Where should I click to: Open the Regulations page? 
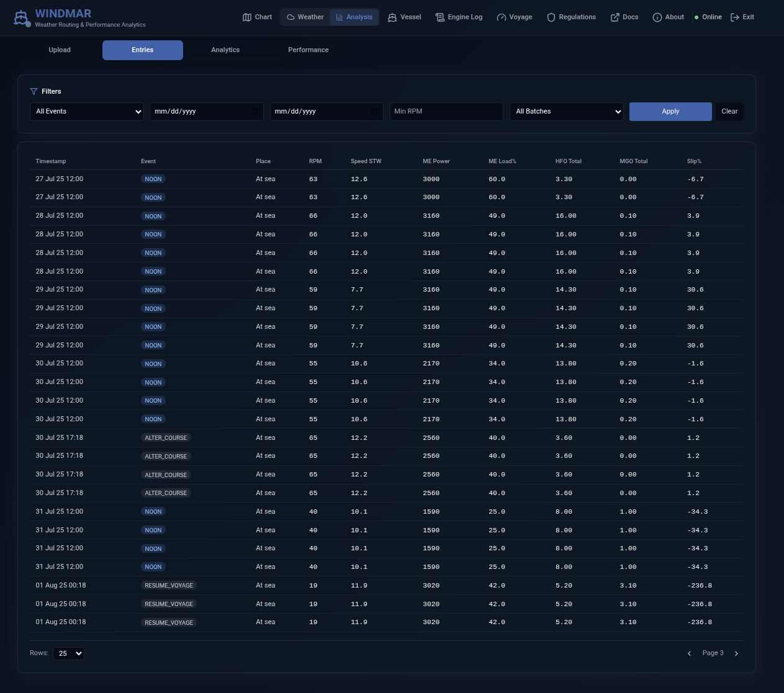571,17
